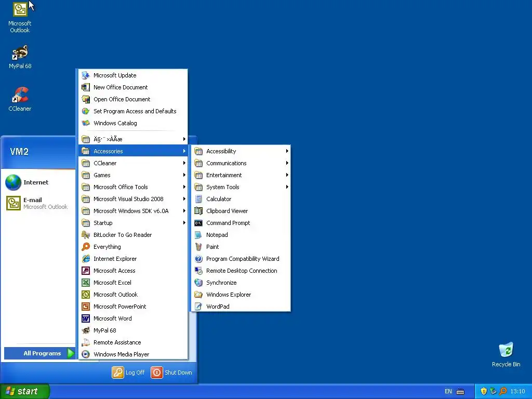This screenshot has height=399, width=532.
Task: Open MyPal 68 desktop shortcut
Action: tap(20, 57)
